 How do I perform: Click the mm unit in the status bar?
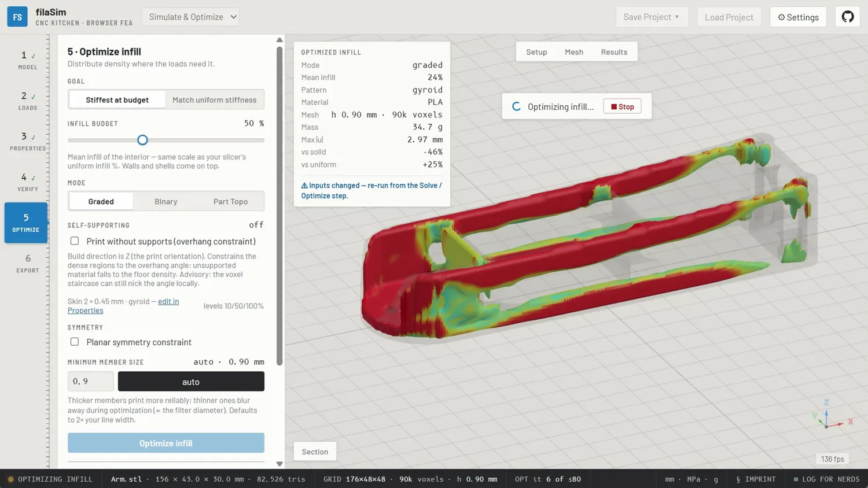click(670, 479)
